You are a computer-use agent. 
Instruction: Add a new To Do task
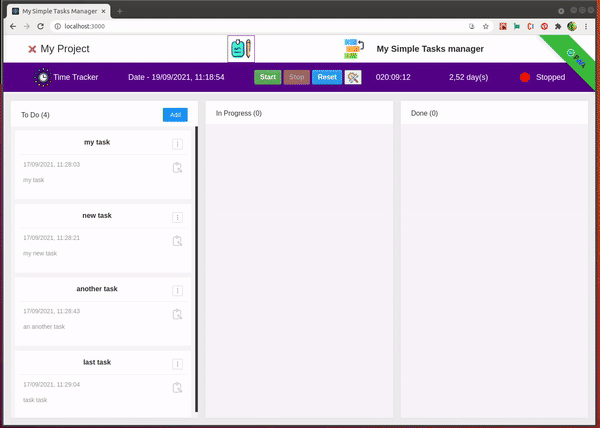(175, 115)
